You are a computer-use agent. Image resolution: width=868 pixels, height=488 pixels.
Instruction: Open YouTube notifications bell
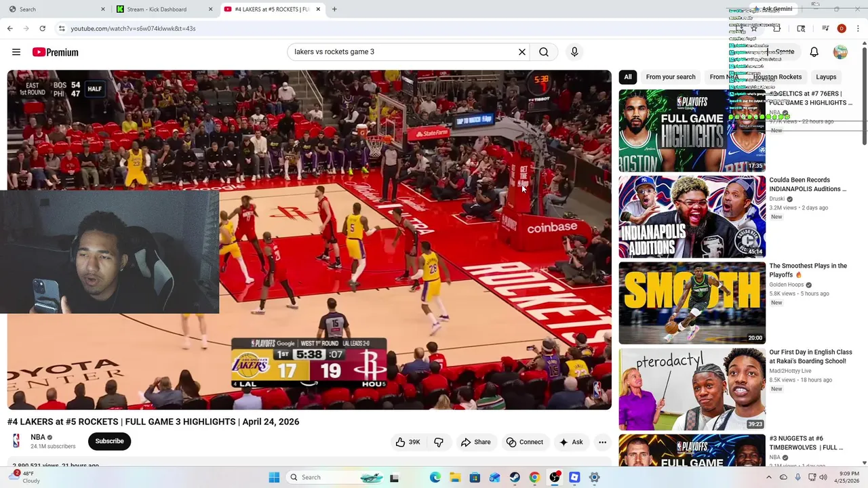(x=814, y=52)
